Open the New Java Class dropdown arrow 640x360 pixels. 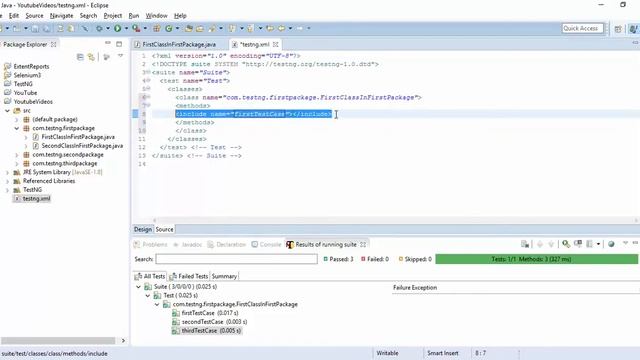[x=177, y=28]
